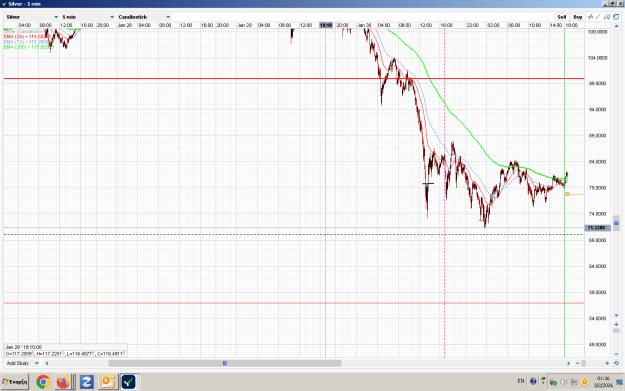Open Firefox from the taskbar
The image size is (625, 391).
pyautogui.click(x=63, y=382)
